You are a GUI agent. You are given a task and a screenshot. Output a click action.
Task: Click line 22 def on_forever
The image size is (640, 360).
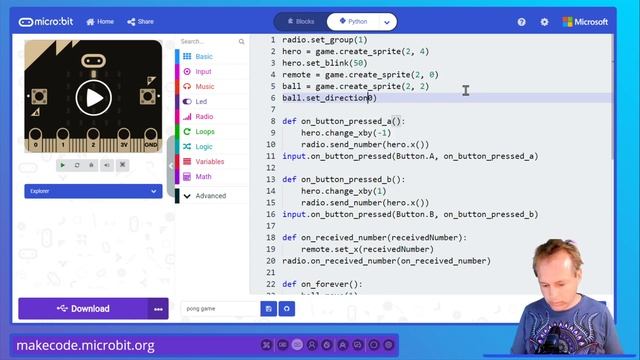pyautogui.click(x=322, y=284)
